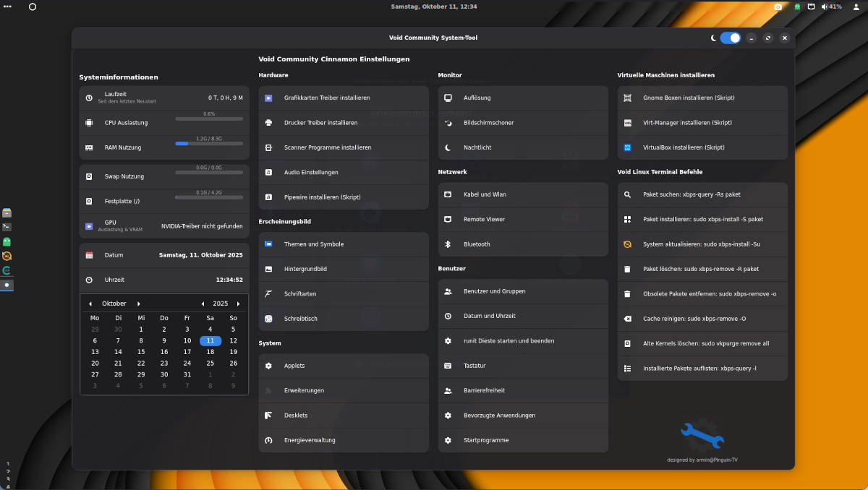Click the printer icon for Drucker Treiber
Screen dimensions: 868x490
pyautogui.click(x=268, y=123)
